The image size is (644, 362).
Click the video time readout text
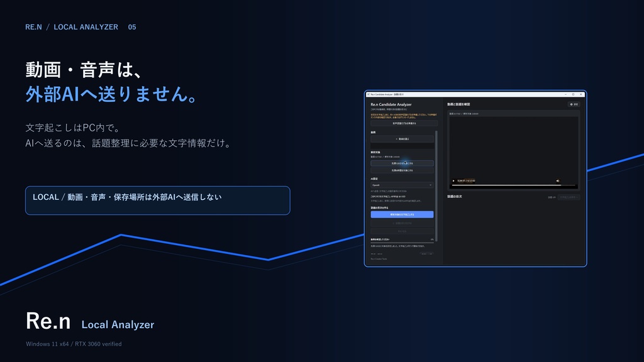(466, 180)
